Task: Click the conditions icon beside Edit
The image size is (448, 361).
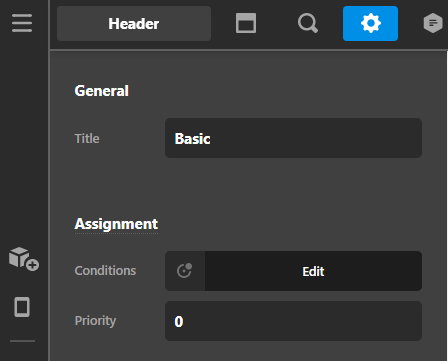Action: [x=185, y=271]
